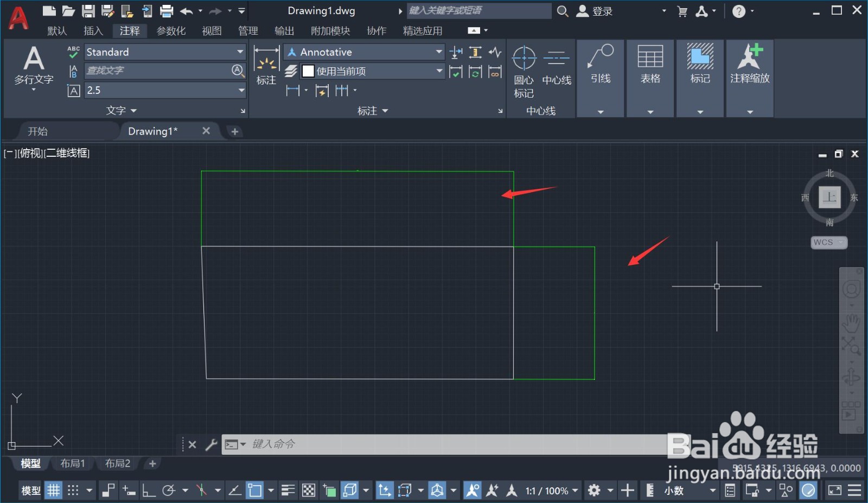
Task: Toggle transparency checkerboard in status bar
Action: pos(308,491)
